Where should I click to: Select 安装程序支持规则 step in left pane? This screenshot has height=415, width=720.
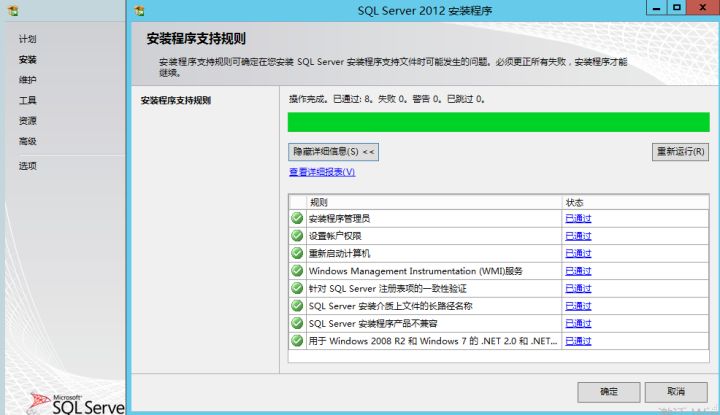175,100
